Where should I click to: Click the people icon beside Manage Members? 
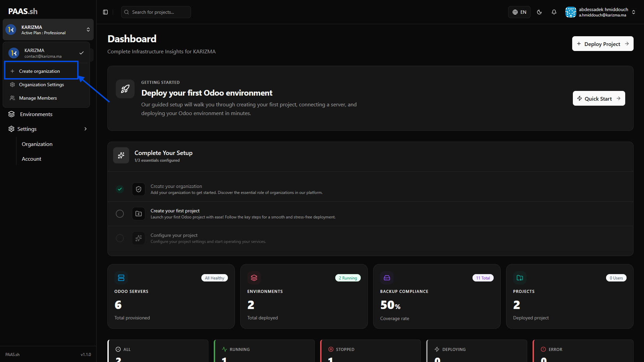point(12,98)
